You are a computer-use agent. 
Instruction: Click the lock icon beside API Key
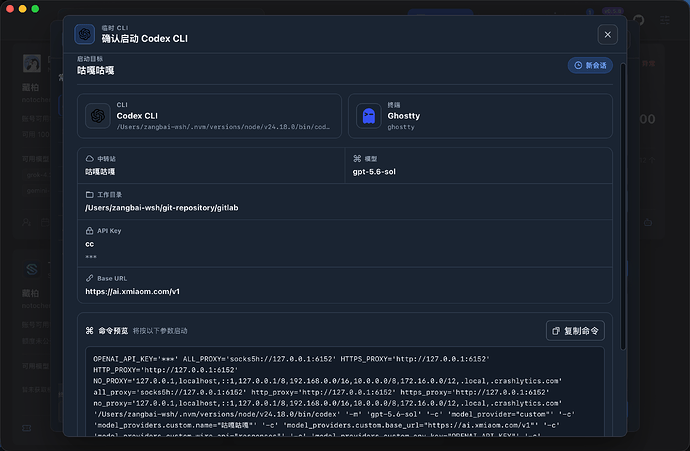89,231
